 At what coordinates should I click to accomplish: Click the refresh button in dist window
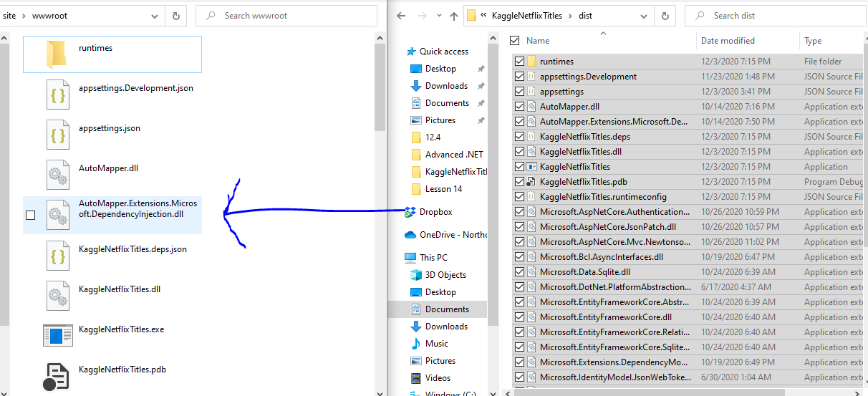click(665, 15)
